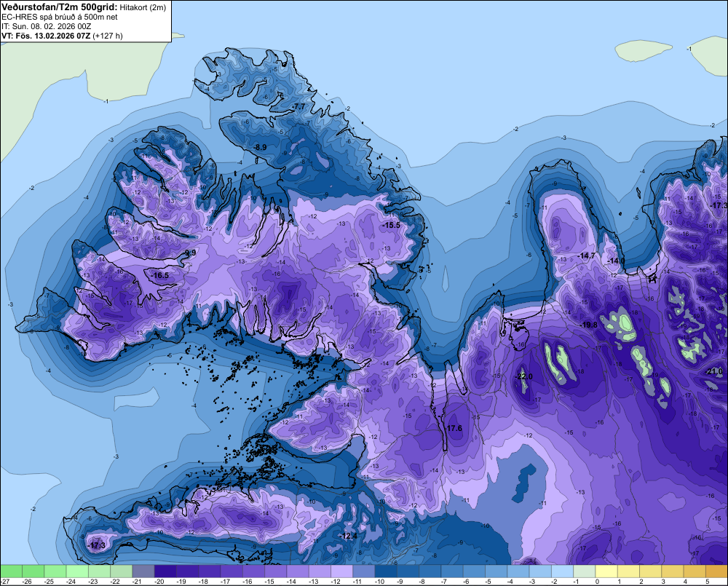The height and width of the screenshot is (586, 728).
Task: Click the bold -22.0 temperature value
Action: coord(523,376)
